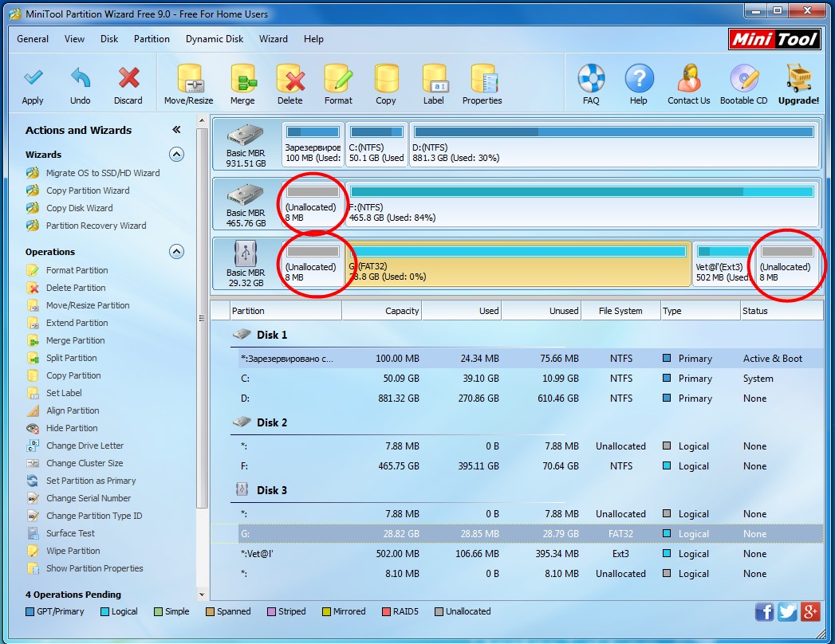Choose Extend Partition operation

(66, 323)
